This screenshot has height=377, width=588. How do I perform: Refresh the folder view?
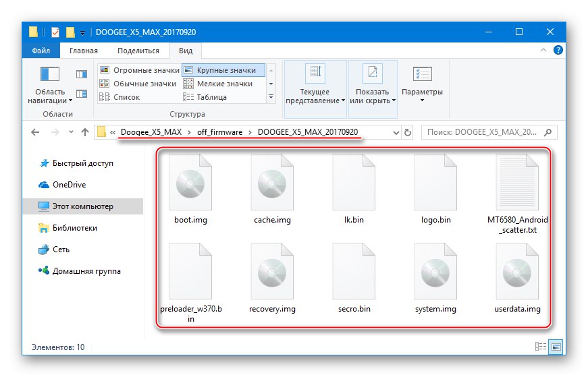[408, 132]
